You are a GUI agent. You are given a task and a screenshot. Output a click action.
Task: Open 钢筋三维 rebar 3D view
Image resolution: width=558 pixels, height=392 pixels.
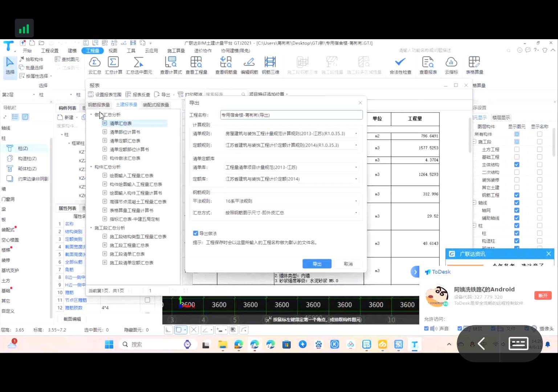[270, 65]
